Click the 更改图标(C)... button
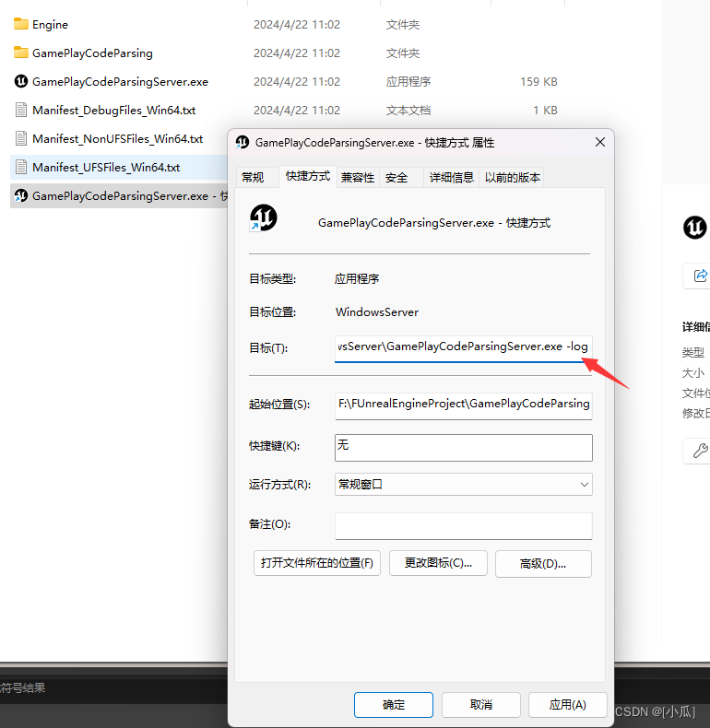The width and height of the screenshot is (710, 728). pos(438,563)
